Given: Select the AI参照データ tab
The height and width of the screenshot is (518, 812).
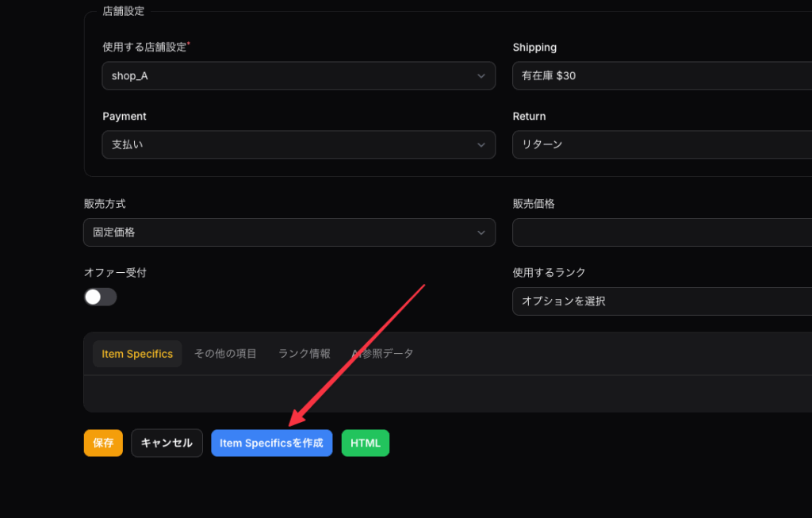Looking at the screenshot, I should pos(383,354).
